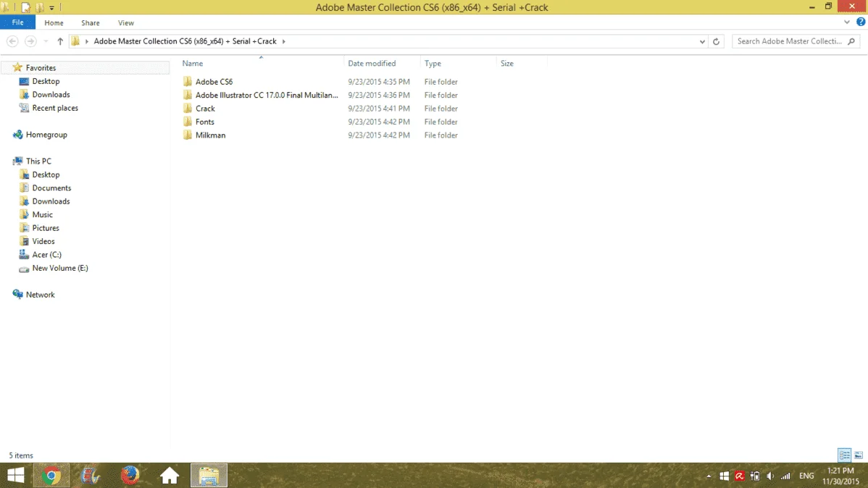Viewport: 868px width, 488px height.
Task: Open the Home ribbon tab
Action: tap(54, 22)
